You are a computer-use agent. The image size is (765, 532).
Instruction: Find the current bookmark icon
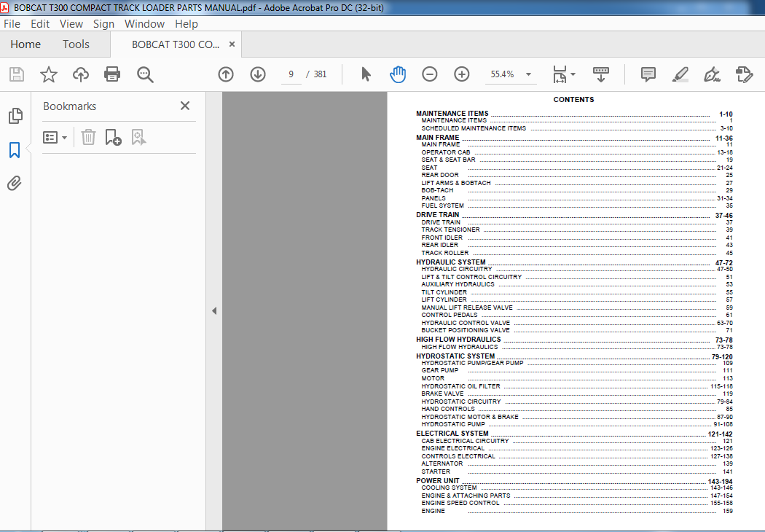click(x=138, y=138)
